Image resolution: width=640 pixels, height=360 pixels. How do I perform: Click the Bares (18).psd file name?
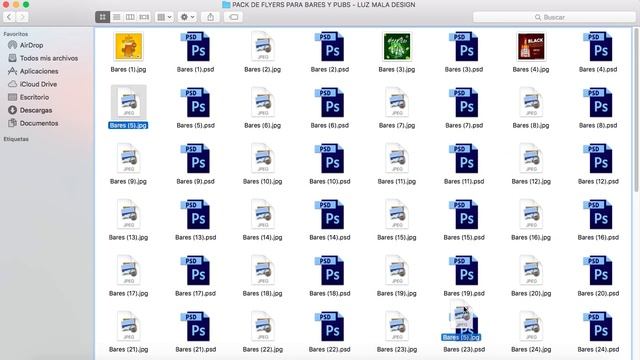[330, 293]
